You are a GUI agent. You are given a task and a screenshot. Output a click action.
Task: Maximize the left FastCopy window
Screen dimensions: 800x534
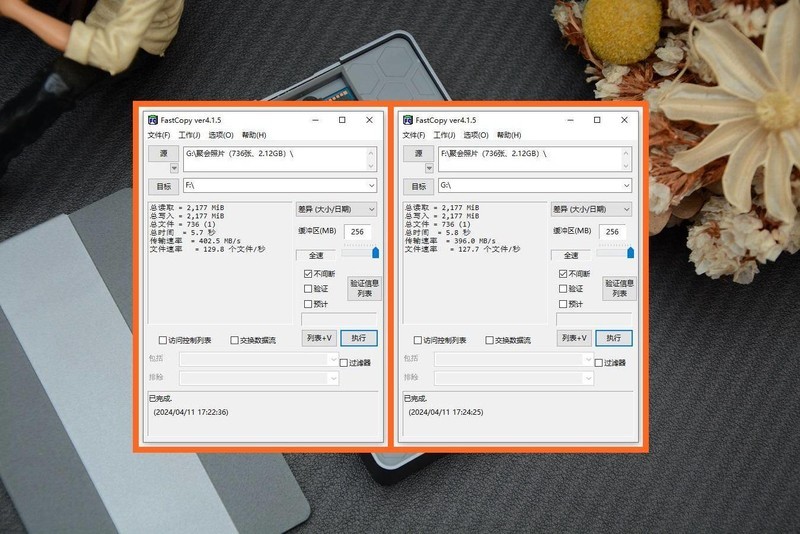point(342,120)
